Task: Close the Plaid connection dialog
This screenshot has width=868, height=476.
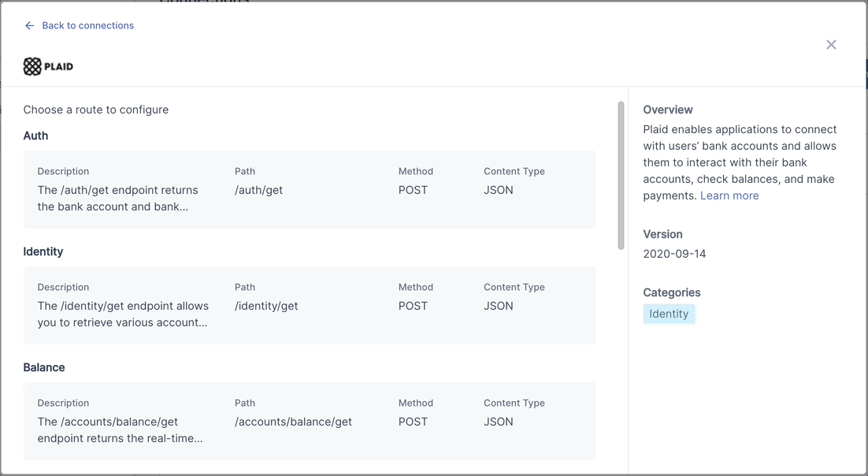Action: tap(831, 45)
